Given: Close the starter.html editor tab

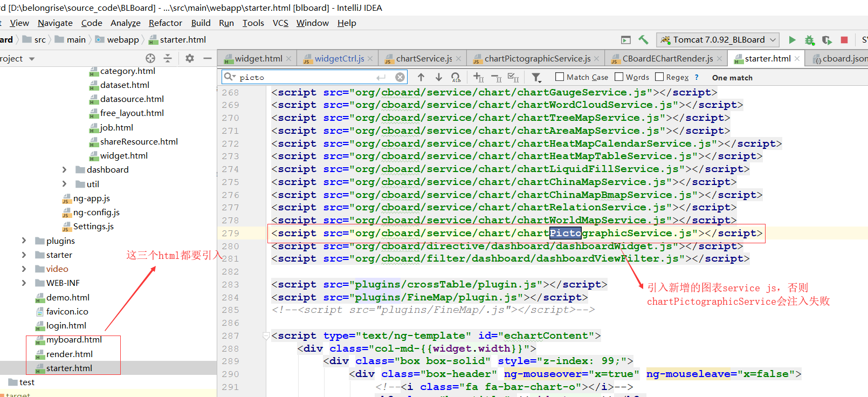Looking at the screenshot, I should coord(797,58).
